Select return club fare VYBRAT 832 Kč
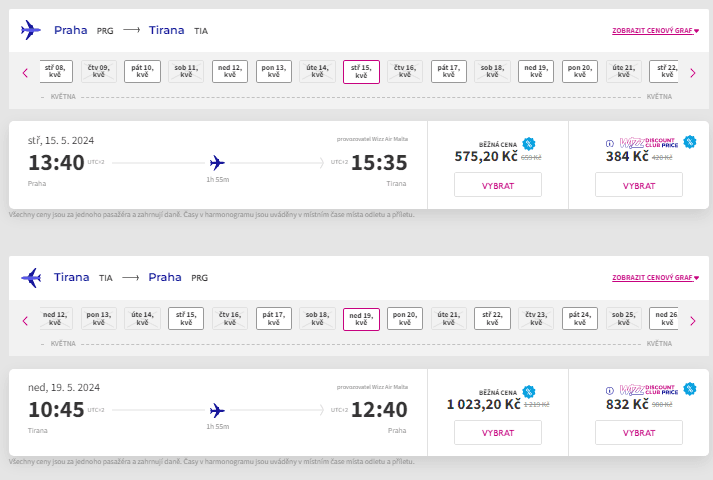Viewport: 713px width, 480px height. 639,432
